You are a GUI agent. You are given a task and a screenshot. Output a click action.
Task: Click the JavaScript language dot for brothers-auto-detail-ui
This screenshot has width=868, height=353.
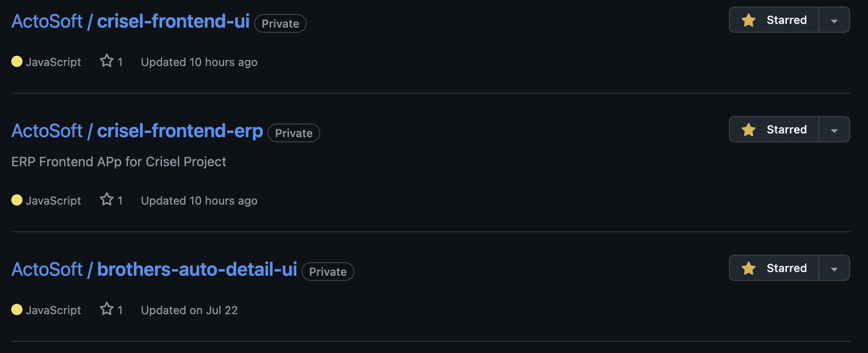pos(17,309)
